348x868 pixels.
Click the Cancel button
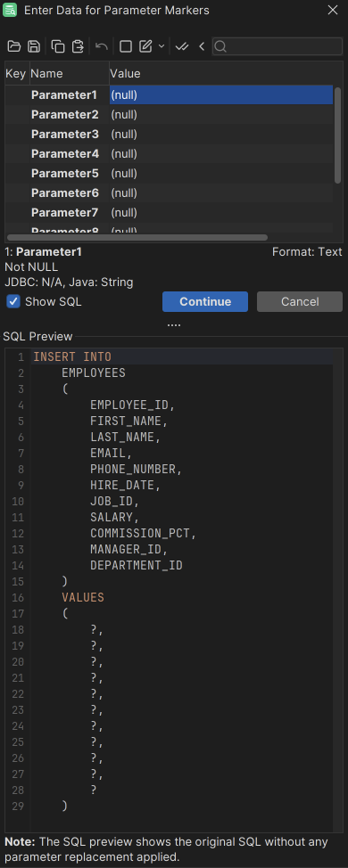(x=300, y=302)
